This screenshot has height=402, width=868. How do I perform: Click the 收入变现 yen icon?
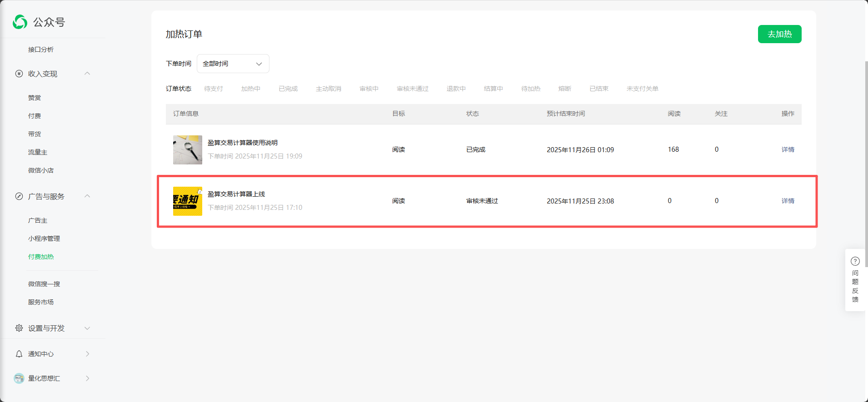[x=19, y=74]
